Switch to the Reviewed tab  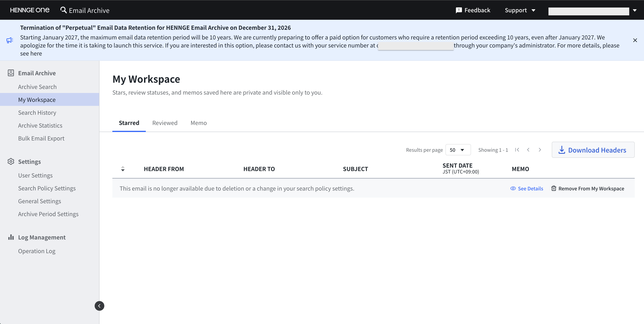(165, 123)
